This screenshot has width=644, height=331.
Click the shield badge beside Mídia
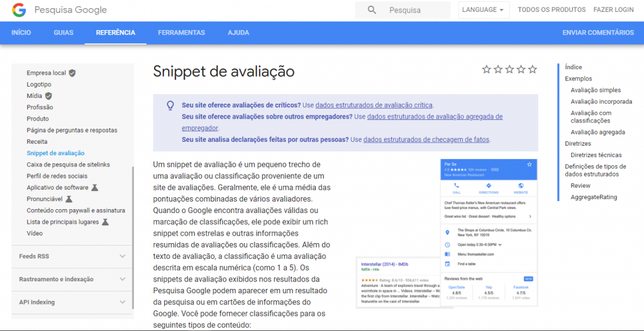48,96
